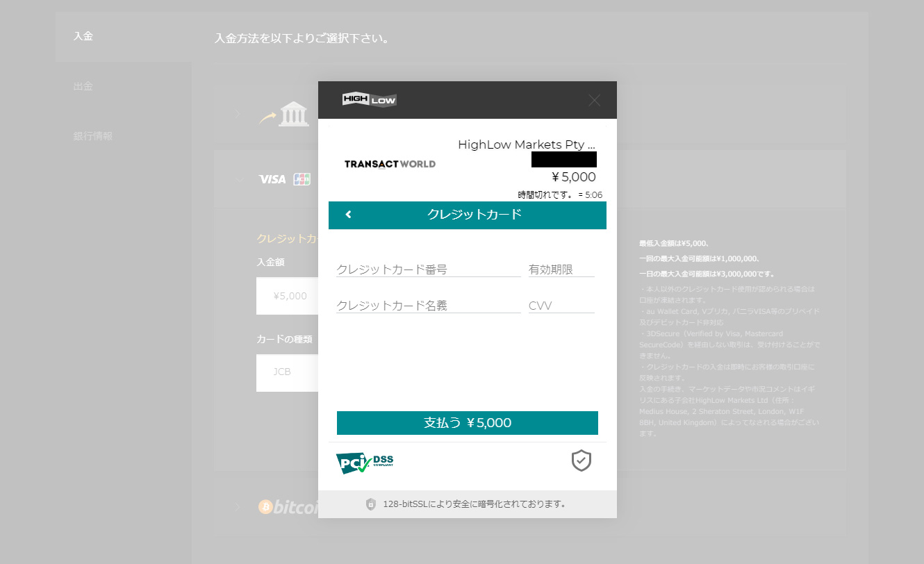The width and height of the screenshot is (924, 564).
Task: Click the 時間切れです timer text
Action: click(x=560, y=195)
